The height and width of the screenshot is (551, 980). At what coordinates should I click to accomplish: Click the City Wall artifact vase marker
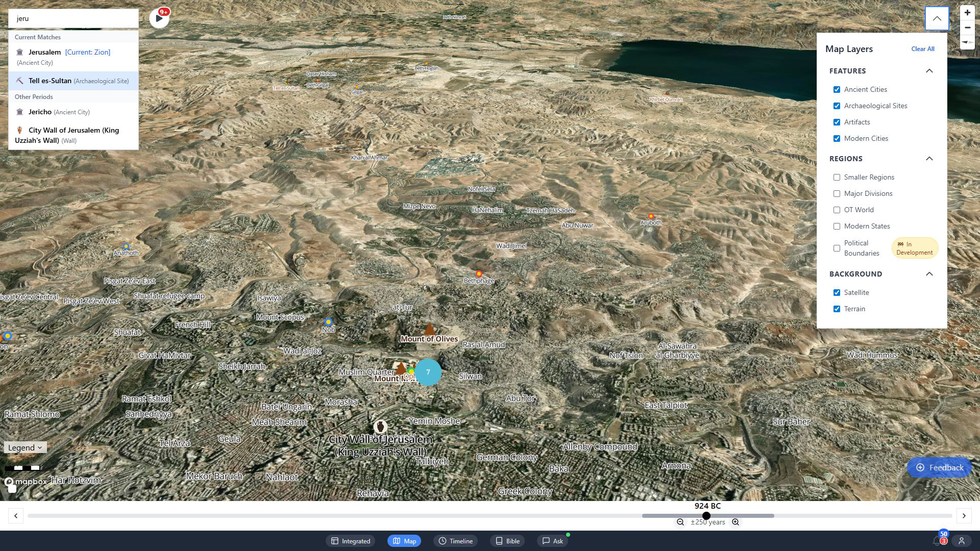pyautogui.click(x=380, y=427)
